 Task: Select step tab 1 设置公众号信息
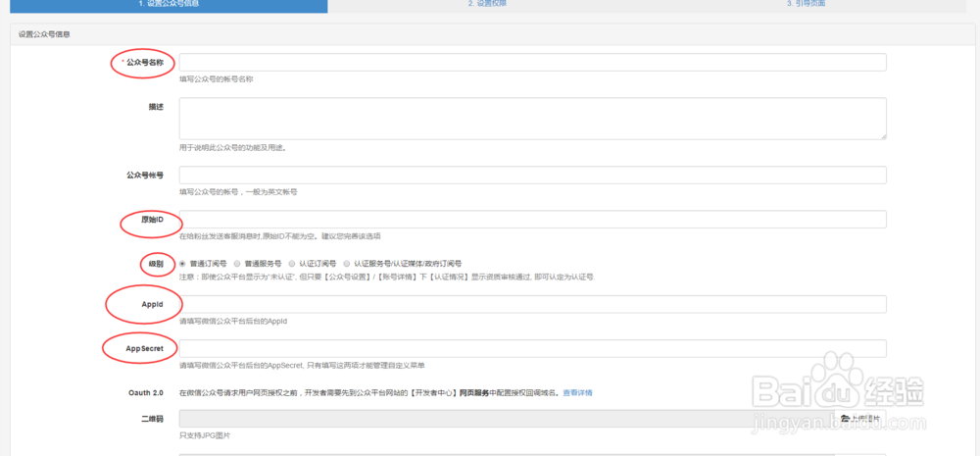169,6
